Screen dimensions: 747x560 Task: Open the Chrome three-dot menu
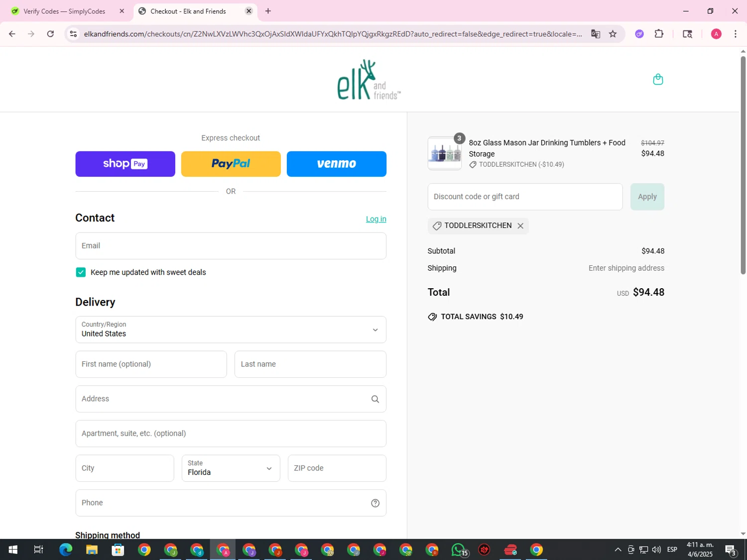point(736,34)
